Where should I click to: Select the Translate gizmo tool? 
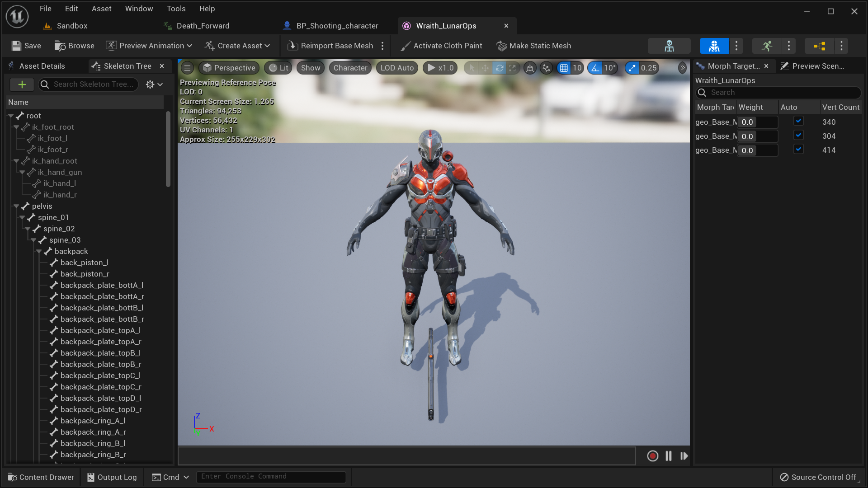coord(485,68)
